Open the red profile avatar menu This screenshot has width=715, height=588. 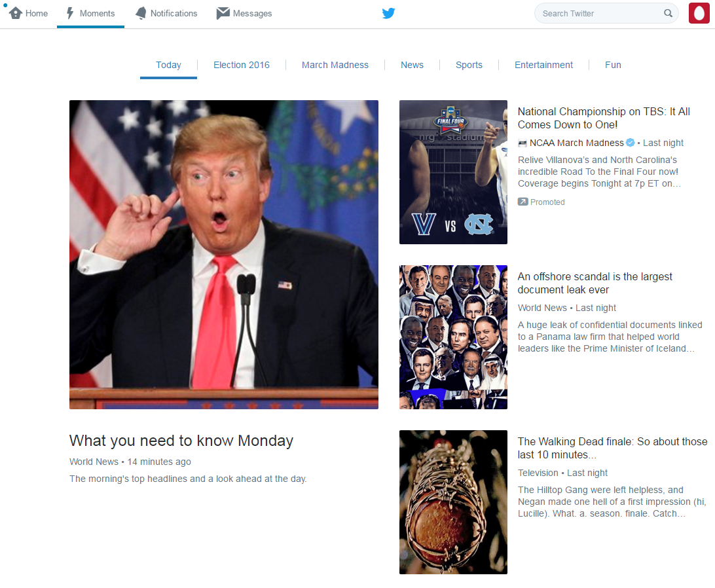pyautogui.click(x=699, y=13)
